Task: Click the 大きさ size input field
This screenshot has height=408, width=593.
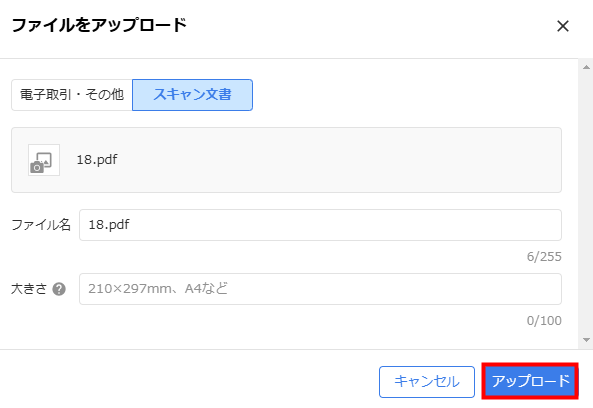Action: (320, 289)
